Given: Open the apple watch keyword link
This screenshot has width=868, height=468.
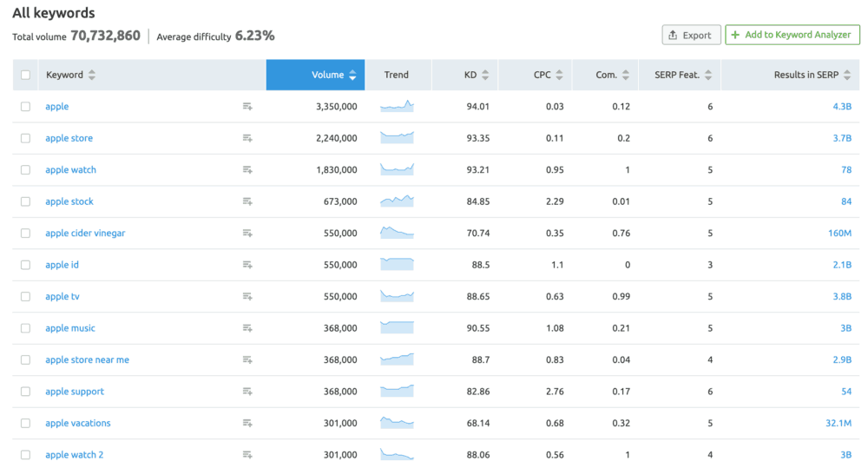Looking at the screenshot, I should [x=71, y=169].
